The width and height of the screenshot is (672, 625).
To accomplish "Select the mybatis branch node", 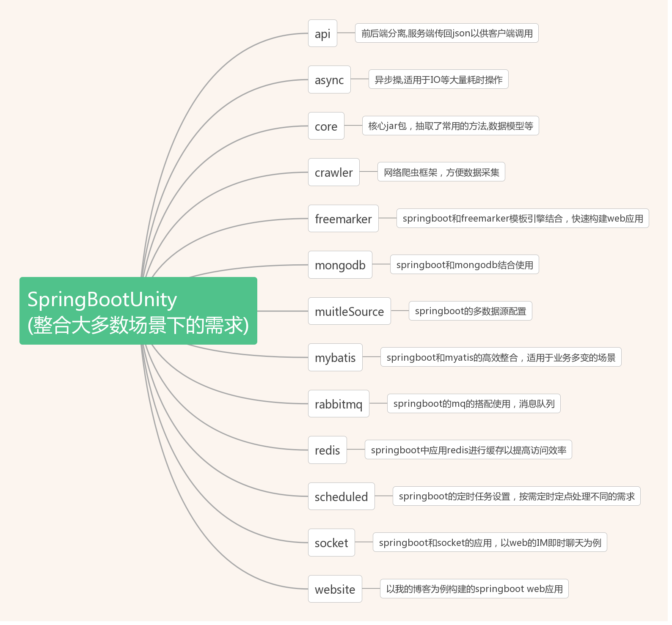I will coord(335,357).
